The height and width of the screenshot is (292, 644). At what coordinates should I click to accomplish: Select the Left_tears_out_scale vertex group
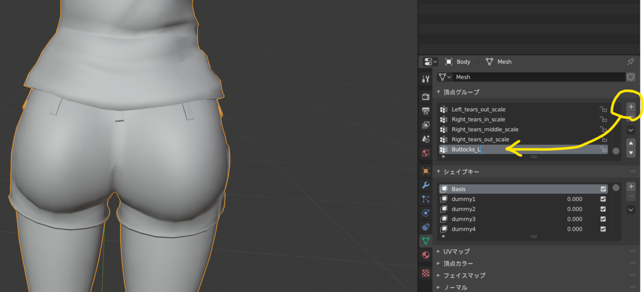[x=524, y=109]
